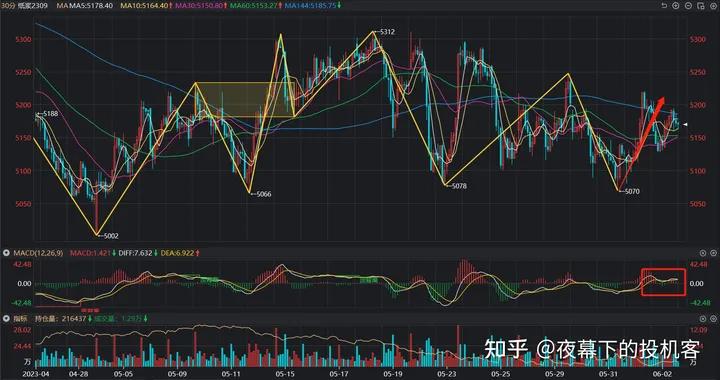Image resolution: width=720 pixels, height=380 pixels.
Task: Click the 5312 high price marker
Action: click(x=385, y=32)
